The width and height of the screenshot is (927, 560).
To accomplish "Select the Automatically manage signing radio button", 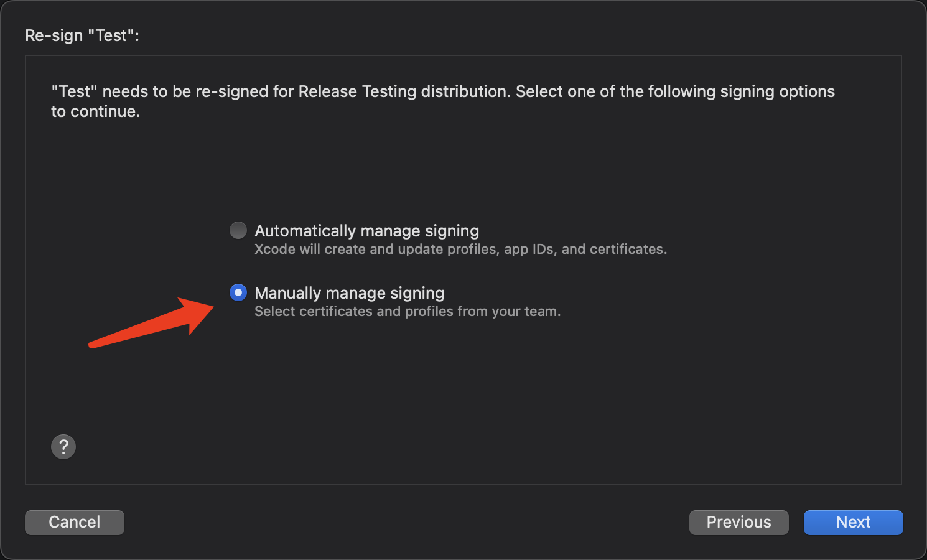I will tap(238, 230).
